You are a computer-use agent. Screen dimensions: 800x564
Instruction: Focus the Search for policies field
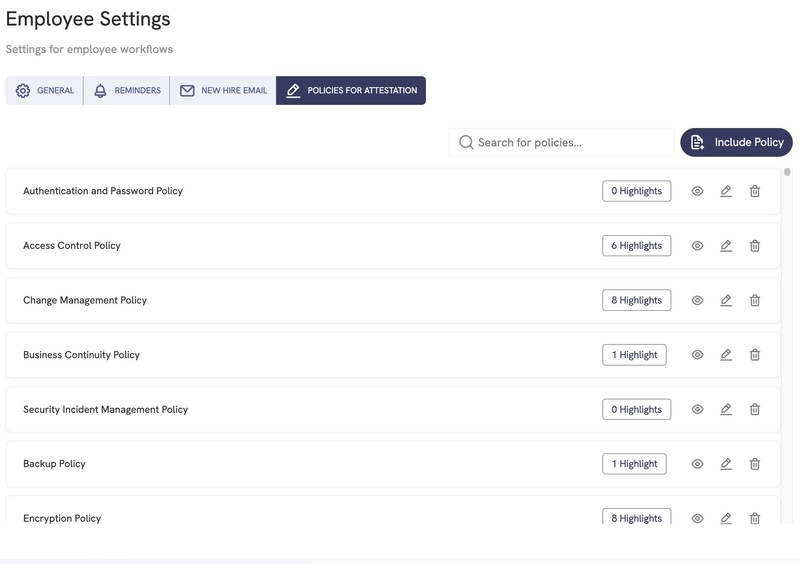(561, 142)
